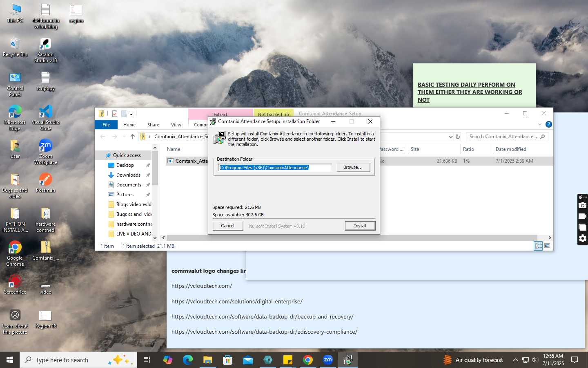Open LIVE VIDEO AND folder in sidebar

pyautogui.click(x=130, y=234)
